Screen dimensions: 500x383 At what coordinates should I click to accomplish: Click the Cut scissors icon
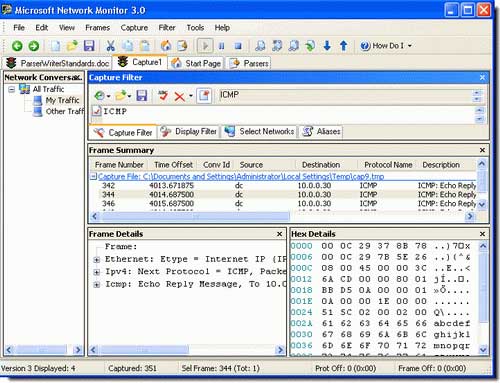coord(110,46)
